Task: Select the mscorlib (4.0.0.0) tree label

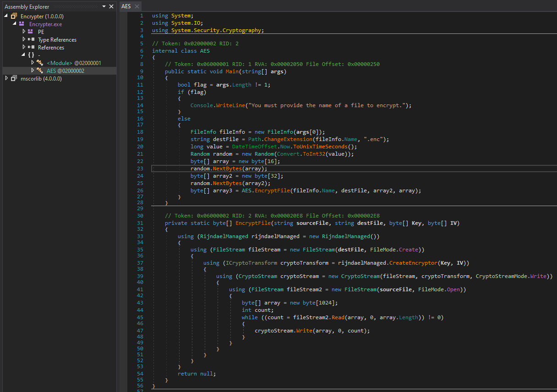Action: tap(41, 79)
